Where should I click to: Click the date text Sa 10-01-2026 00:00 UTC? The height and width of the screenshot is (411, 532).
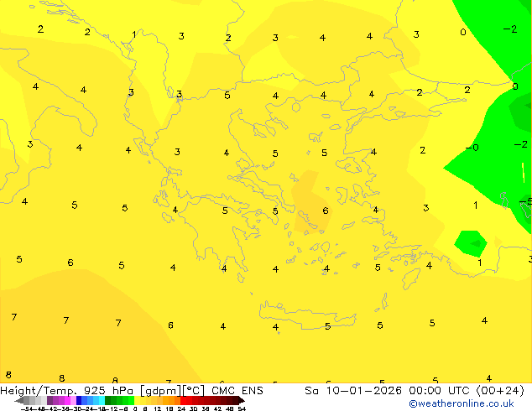pos(389,391)
